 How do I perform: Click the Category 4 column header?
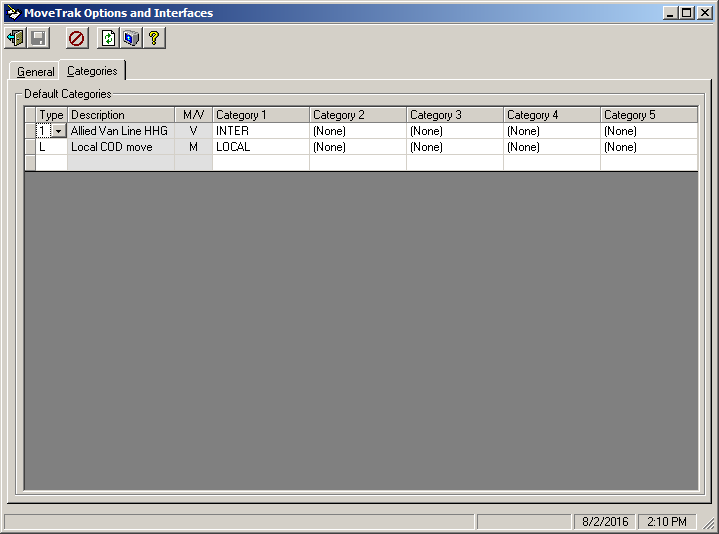pyautogui.click(x=552, y=115)
